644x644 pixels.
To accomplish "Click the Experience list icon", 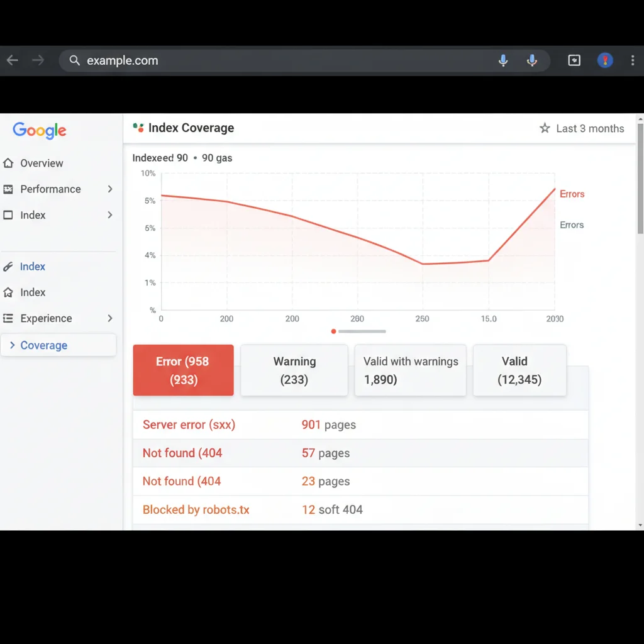I will (x=8, y=318).
